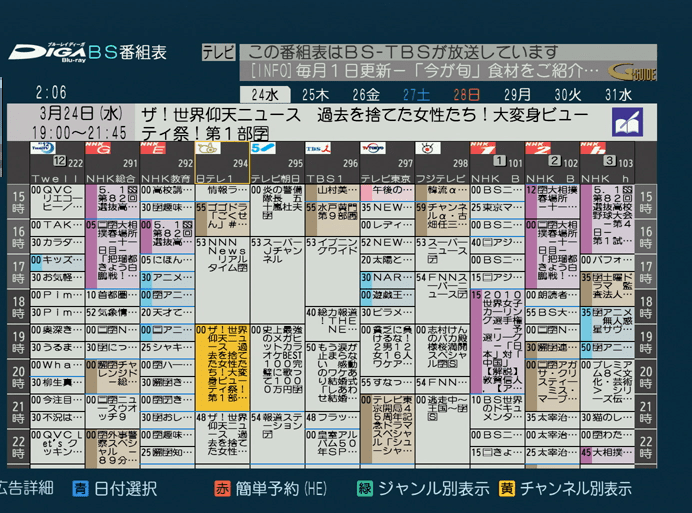Select 志村けんのバカ殿様 program on フジテレビ

(x=442, y=351)
